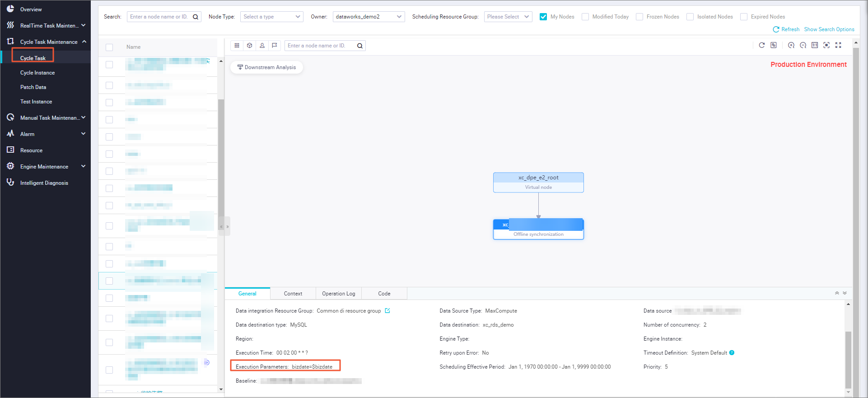Open Scheduling Resource Group dropdown

pos(508,17)
